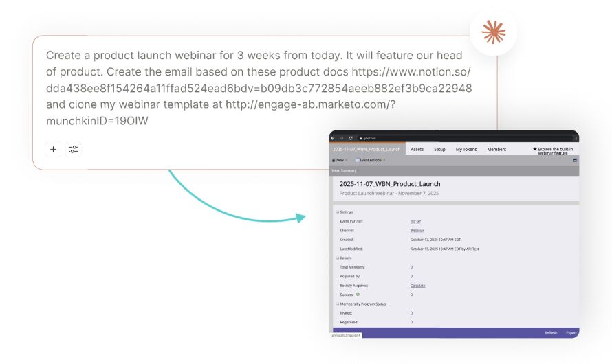Click the Export button in bottom bar
Viewport: 612px width, 364px height.
click(x=571, y=333)
